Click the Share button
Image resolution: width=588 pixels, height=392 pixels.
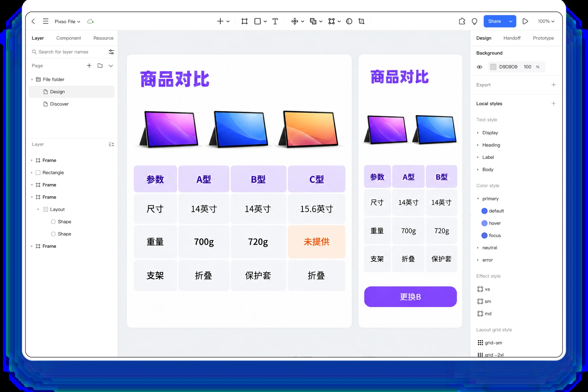coord(494,21)
